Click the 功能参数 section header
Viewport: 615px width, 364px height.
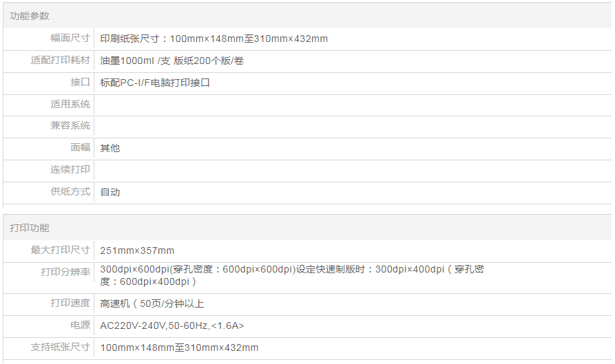pyautogui.click(x=30, y=16)
